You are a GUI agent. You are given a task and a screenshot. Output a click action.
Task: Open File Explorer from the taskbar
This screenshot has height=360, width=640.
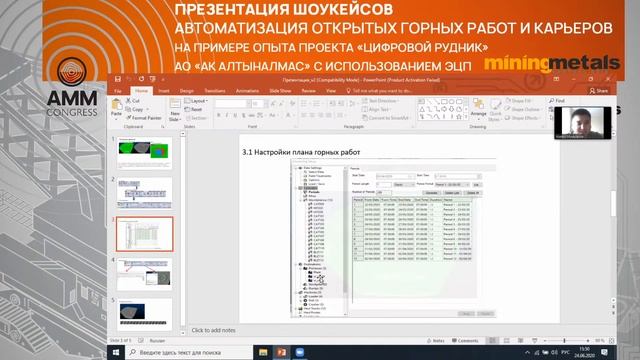(263, 352)
